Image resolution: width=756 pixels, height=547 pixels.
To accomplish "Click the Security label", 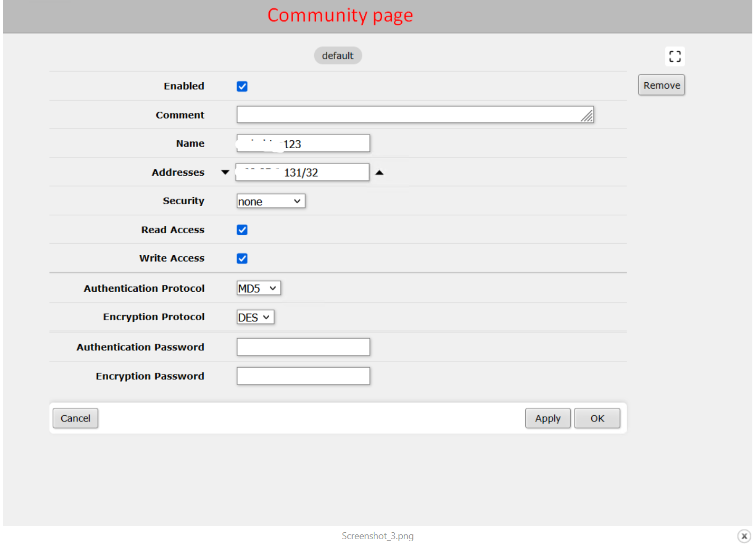I will (x=183, y=201).
